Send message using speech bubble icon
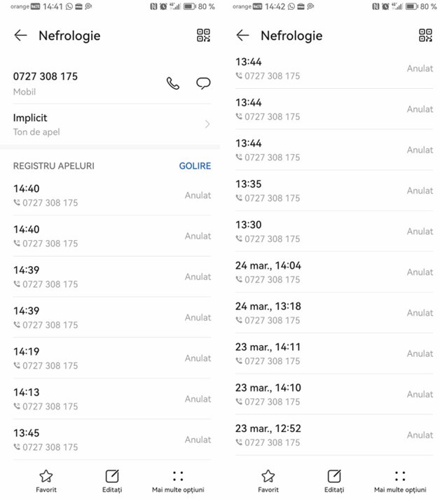The height and width of the screenshot is (504, 440). click(x=203, y=83)
